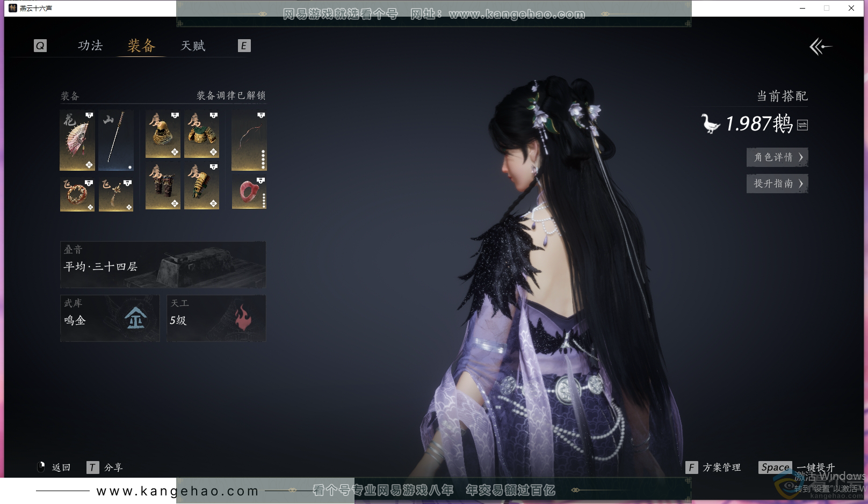Open the golden helmet armor slot
The width and height of the screenshot is (868, 504).
point(163,134)
